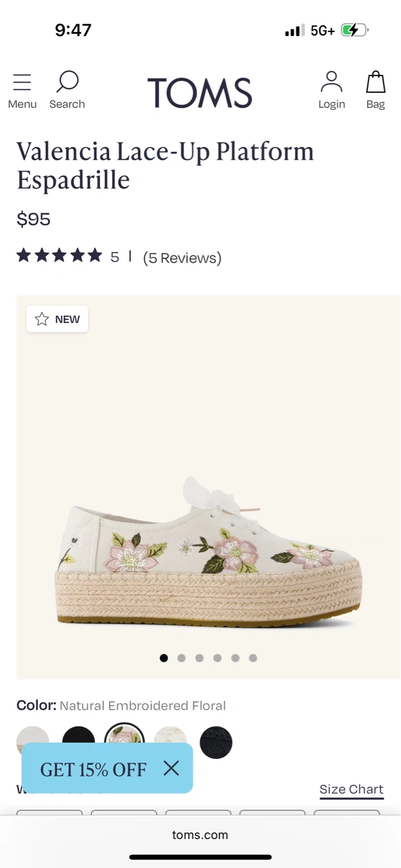The image size is (401, 868).
Task: Open the Login account icon
Action: (331, 83)
